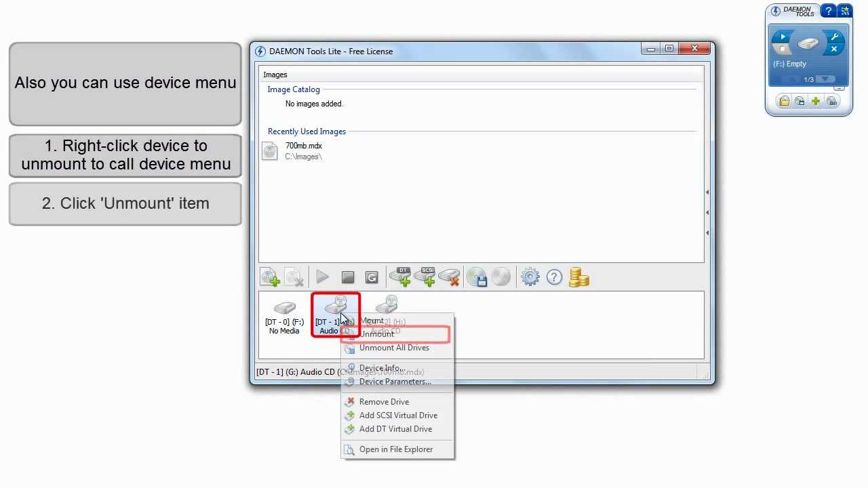868x488 pixels.
Task: Click the gadget's green plus icon
Action: pos(815,101)
